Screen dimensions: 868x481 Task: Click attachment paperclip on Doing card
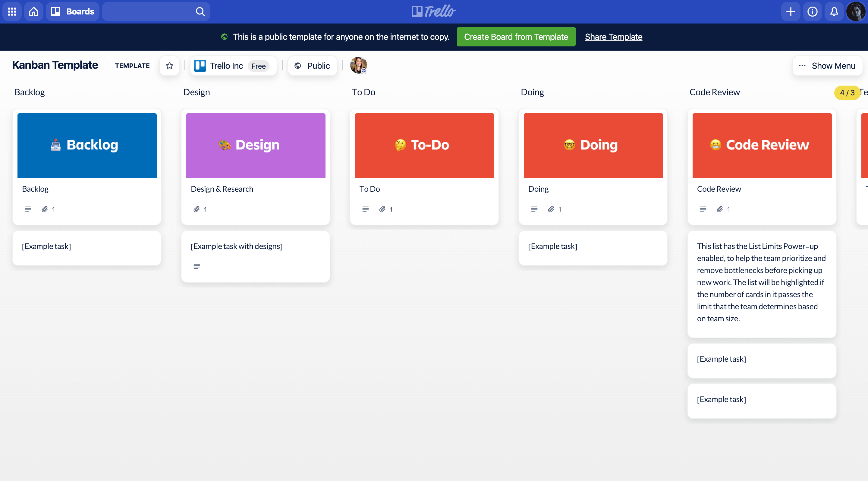click(x=551, y=209)
